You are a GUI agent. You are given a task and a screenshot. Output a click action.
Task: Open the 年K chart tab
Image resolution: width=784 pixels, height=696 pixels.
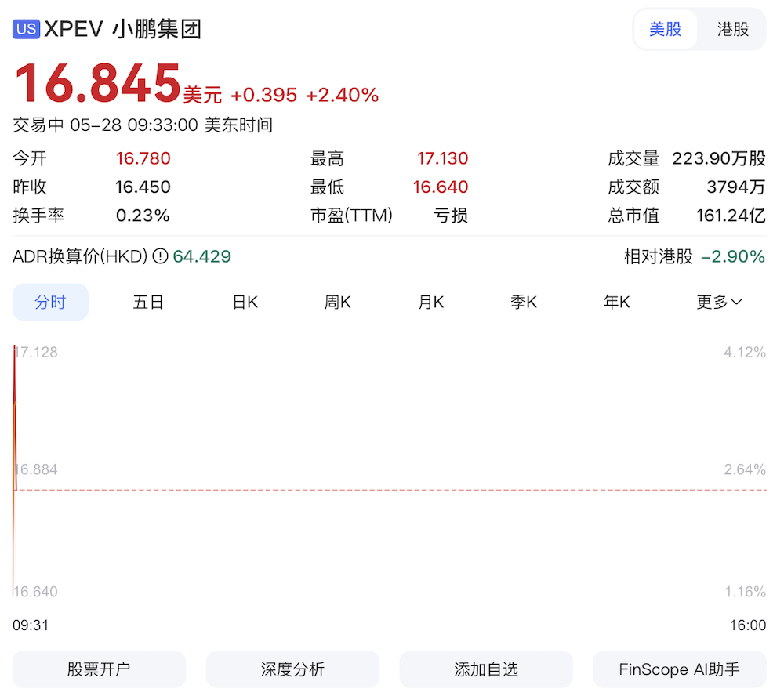[616, 302]
